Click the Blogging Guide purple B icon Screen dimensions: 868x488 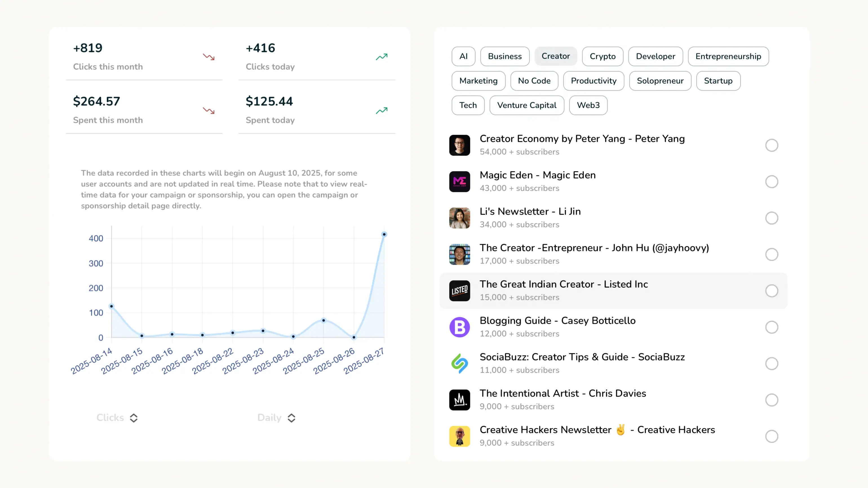(459, 327)
